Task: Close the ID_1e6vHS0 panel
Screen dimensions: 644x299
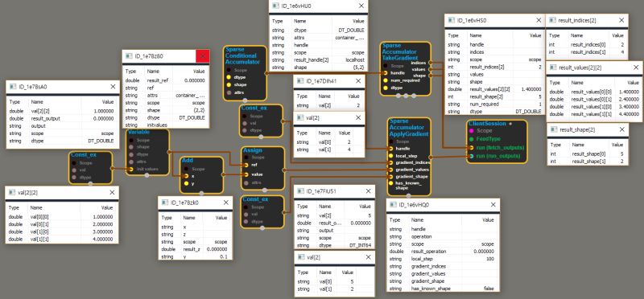Action: [x=538, y=20]
